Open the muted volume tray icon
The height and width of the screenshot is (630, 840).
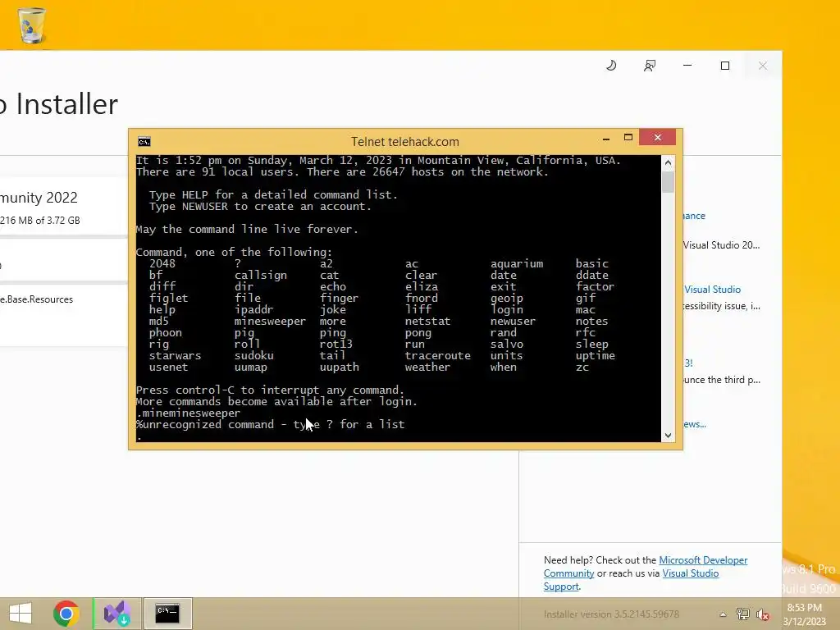(763, 614)
